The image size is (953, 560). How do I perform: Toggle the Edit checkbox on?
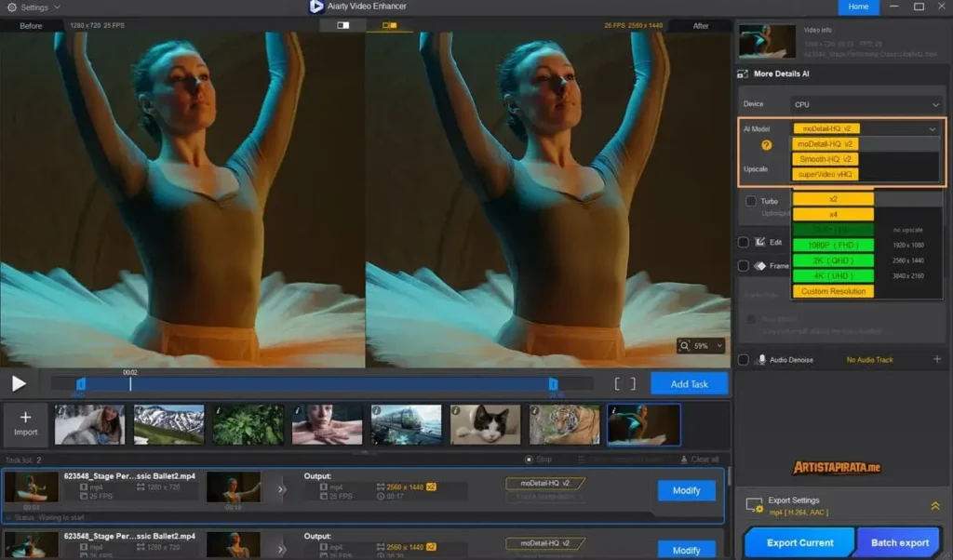point(745,240)
